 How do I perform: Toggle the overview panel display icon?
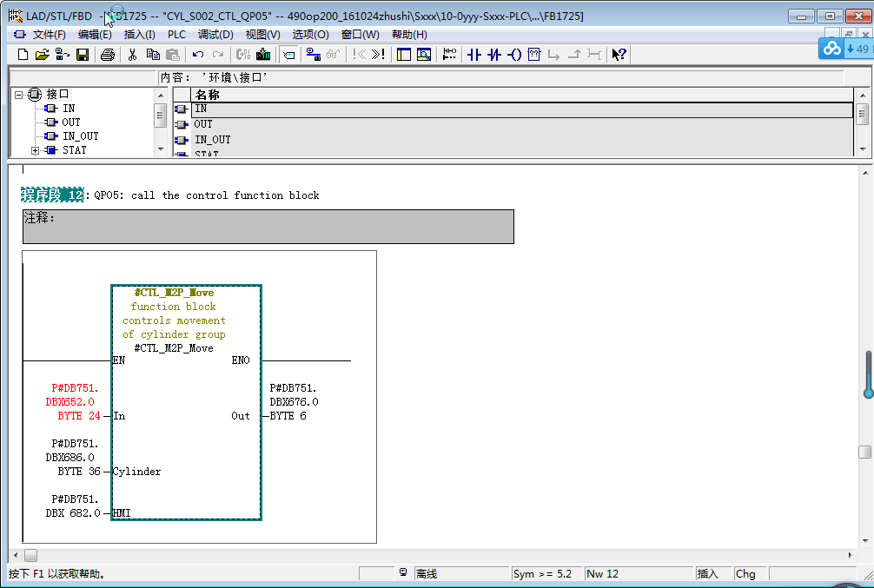(x=403, y=55)
